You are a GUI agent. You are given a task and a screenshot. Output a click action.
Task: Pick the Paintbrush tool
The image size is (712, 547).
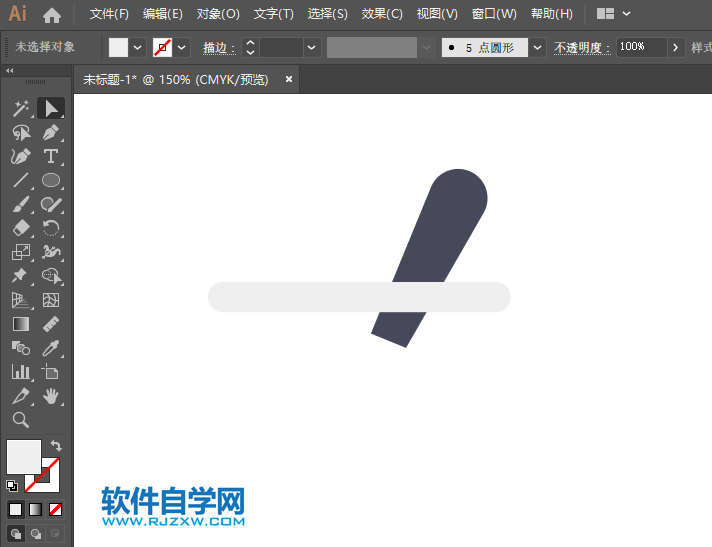(21, 204)
